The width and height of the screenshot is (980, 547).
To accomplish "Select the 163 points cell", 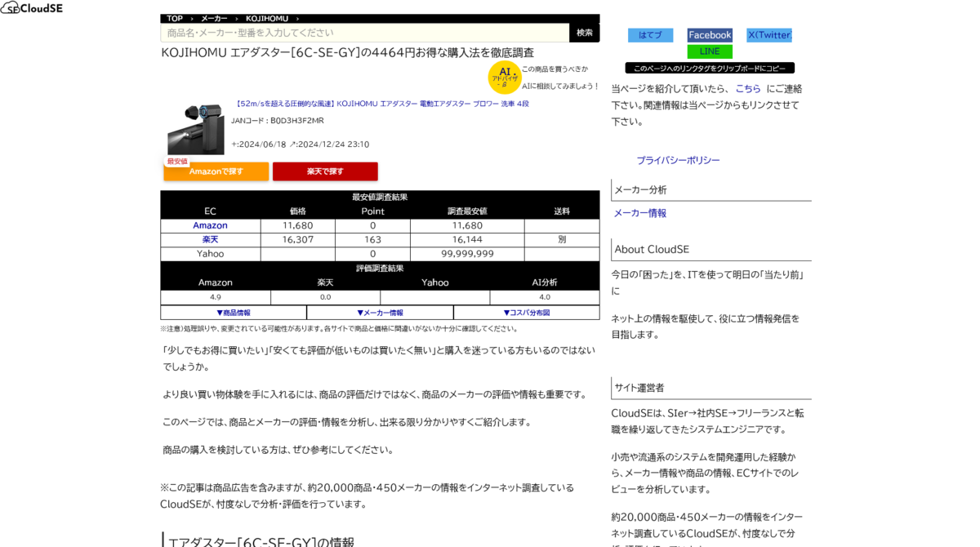I will tap(372, 239).
